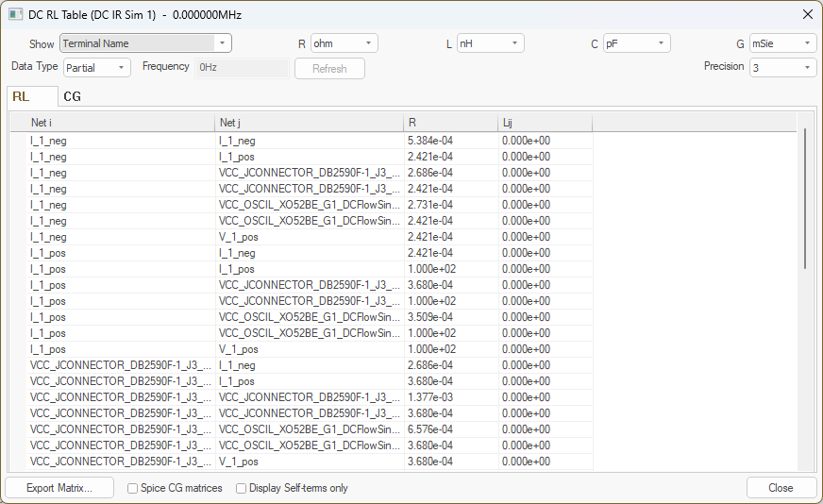The image size is (823, 504).
Task: Select the RL tab
Action: [21, 96]
